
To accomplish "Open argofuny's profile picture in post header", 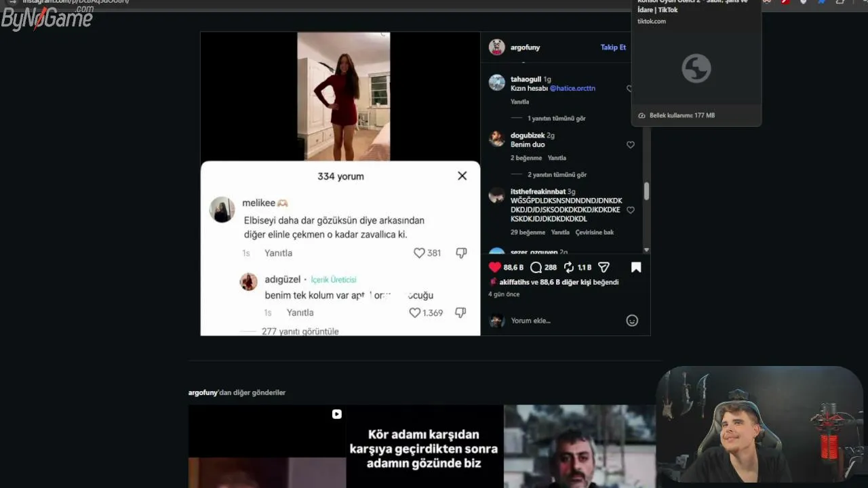I will [x=497, y=47].
